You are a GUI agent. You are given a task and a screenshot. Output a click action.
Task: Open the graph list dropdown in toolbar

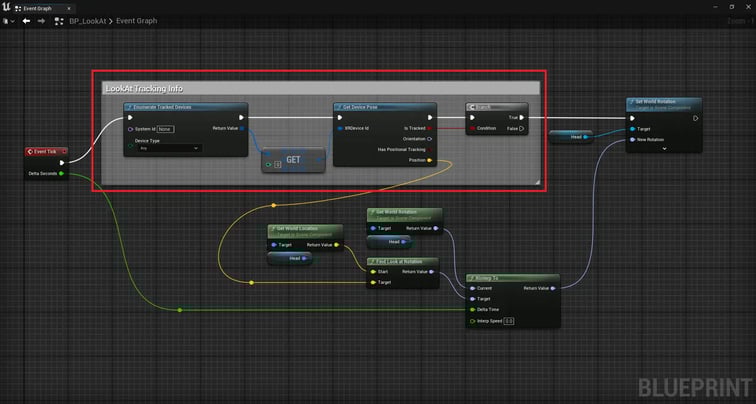[8, 20]
